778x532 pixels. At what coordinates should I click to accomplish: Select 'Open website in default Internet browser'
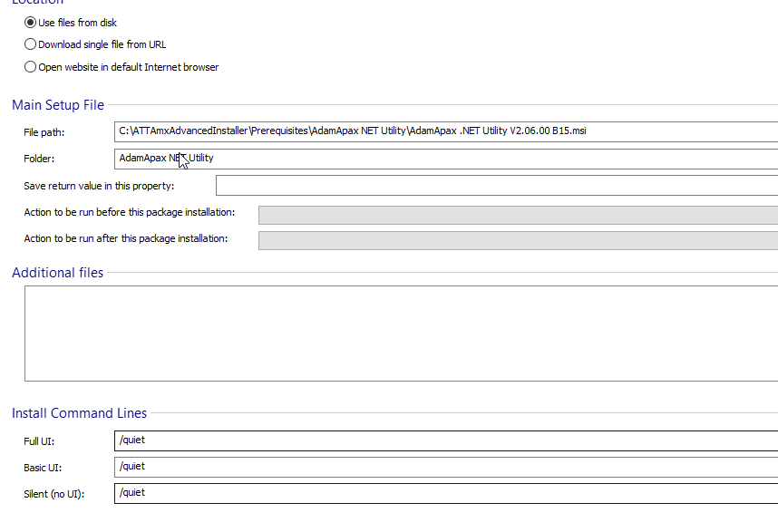tap(31, 67)
